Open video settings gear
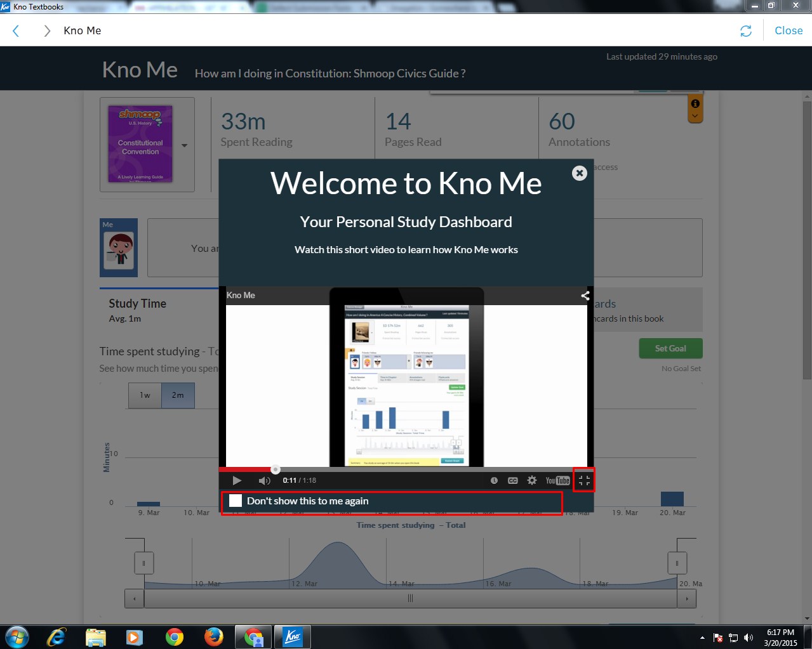This screenshot has height=649, width=812. point(532,480)
